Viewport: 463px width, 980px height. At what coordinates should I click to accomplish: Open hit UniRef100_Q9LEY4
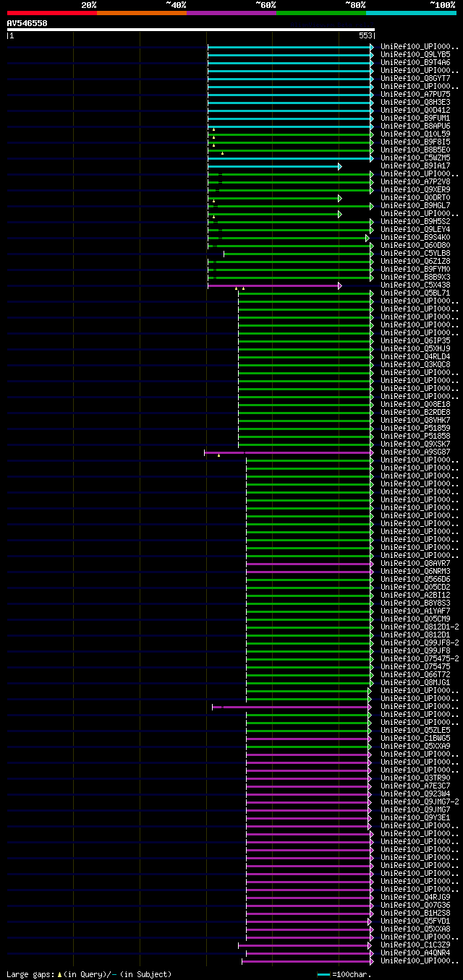[416, 229]
